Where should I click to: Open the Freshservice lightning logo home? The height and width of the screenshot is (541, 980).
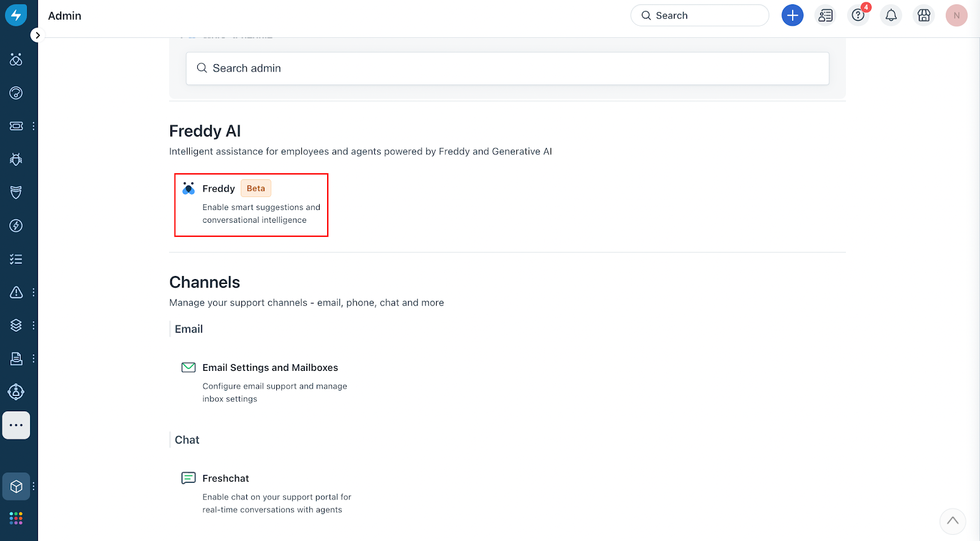pos(16,15)
